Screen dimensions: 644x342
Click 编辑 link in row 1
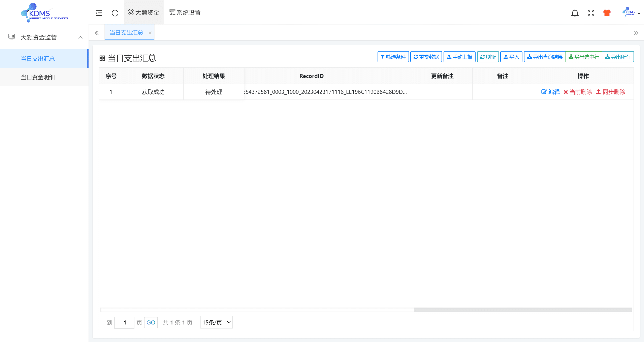(x=550, y=92)
